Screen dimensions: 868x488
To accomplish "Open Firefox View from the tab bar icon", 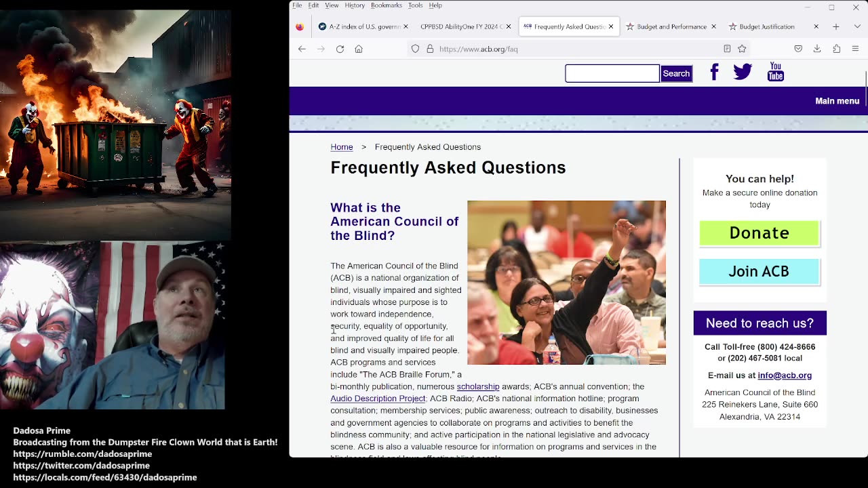I will (x=300, y=26).
